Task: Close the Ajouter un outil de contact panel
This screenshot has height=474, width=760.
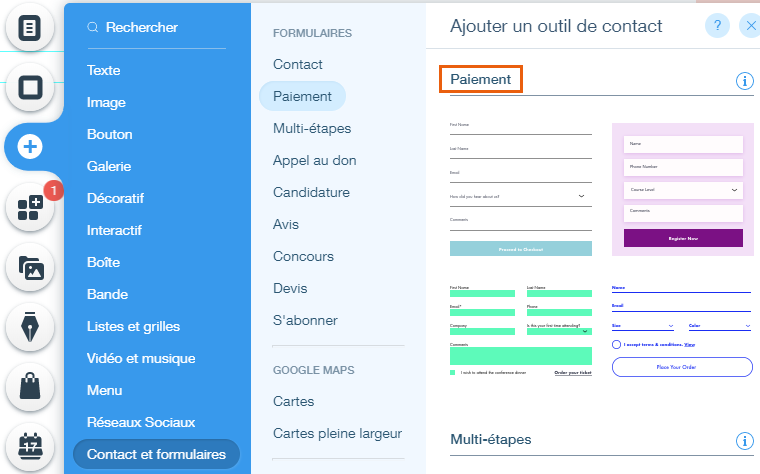Action: (x=751, y=25)
